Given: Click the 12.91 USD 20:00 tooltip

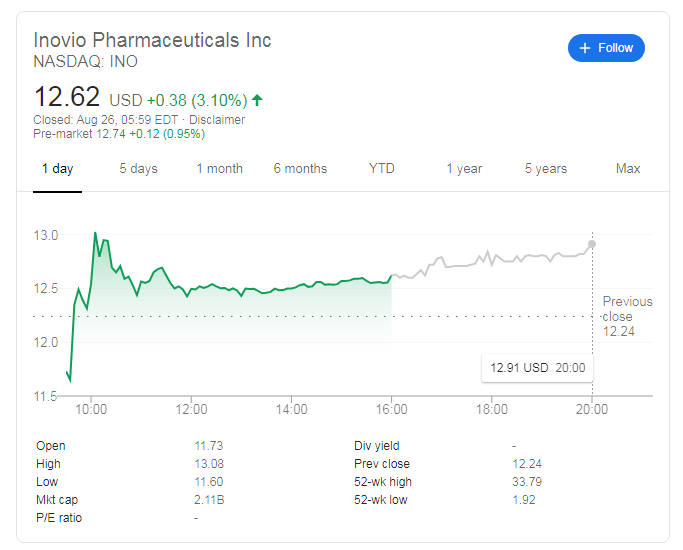Looking at the screenshot, I should click(537, 368).
